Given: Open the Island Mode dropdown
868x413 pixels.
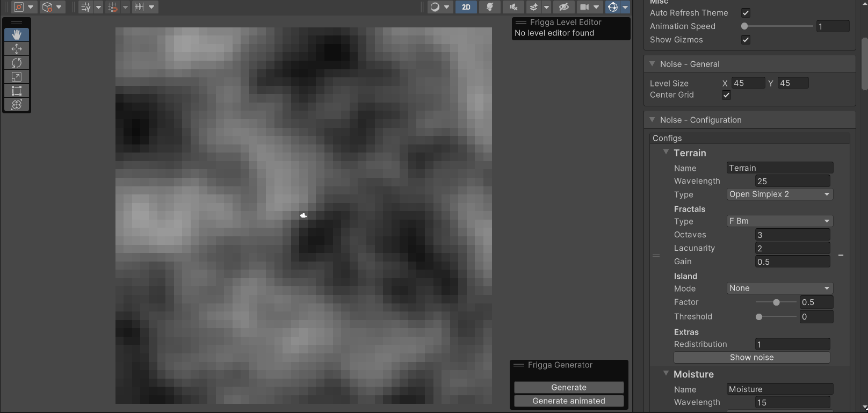Looking at the screenshot, I should [779, 288].
